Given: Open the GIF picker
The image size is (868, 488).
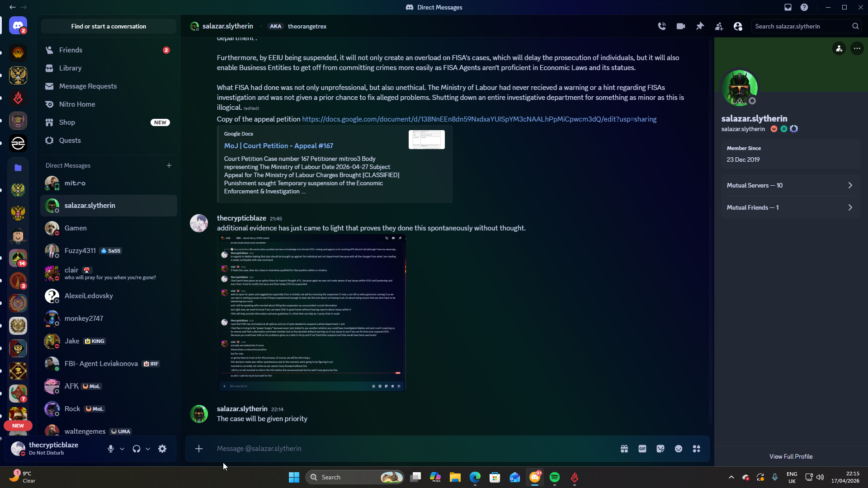Looking at the screenshot, I should pos(642,449).
